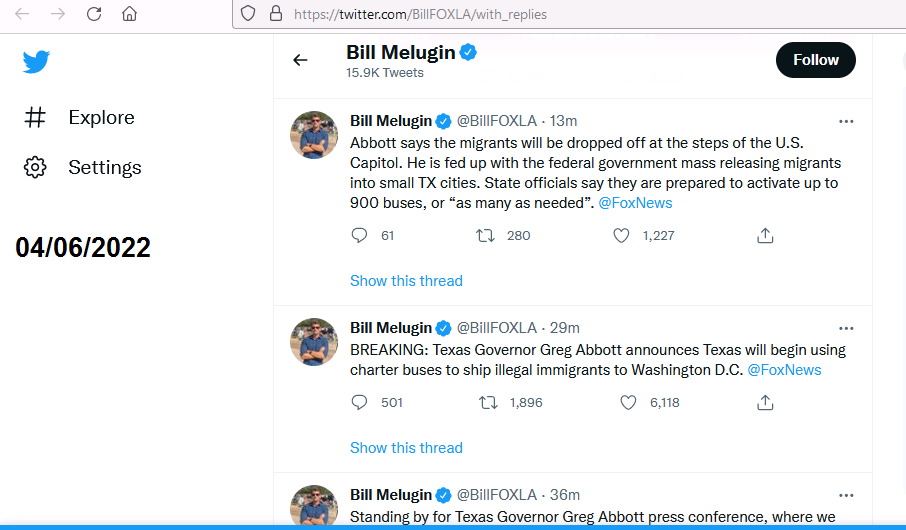Open more options on the 13m tweet

pyautogui.click(x=846, y=121)
